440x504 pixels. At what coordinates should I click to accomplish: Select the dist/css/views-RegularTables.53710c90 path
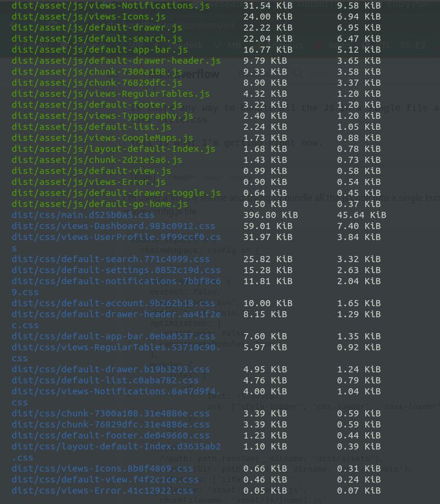click(116, 347)
